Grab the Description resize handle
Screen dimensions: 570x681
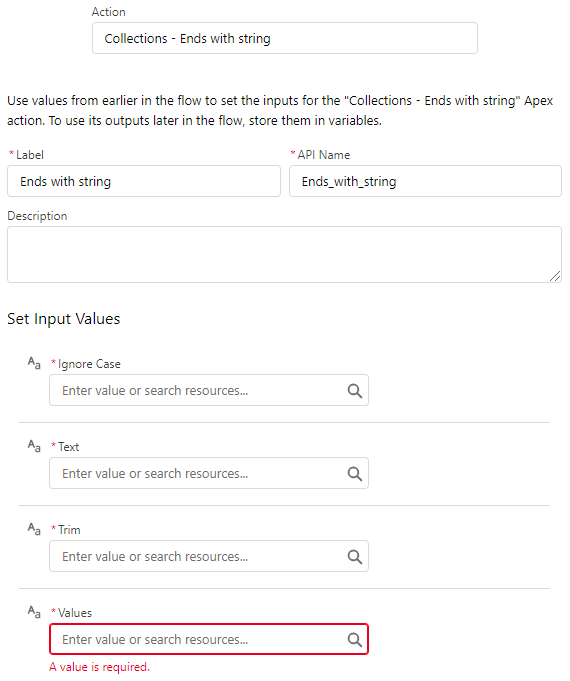[555, 276]
